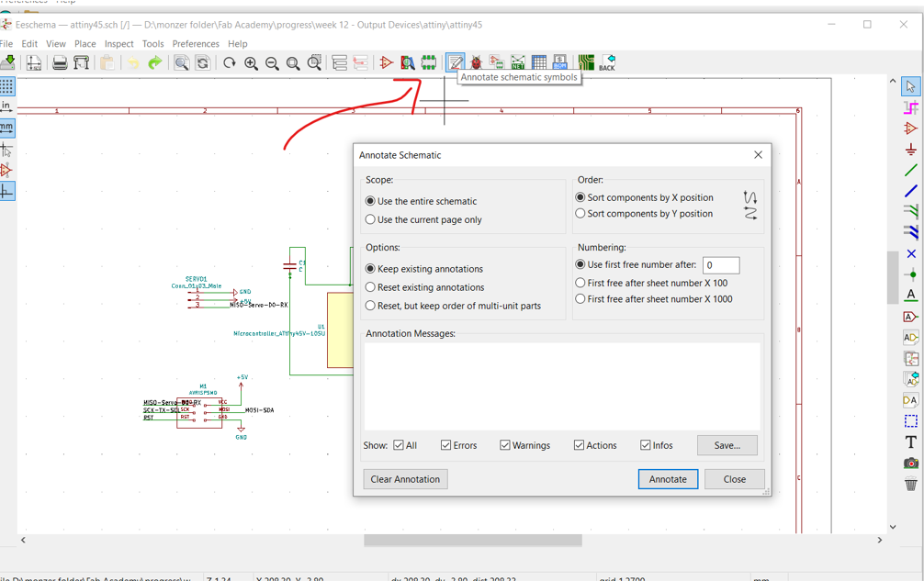Select 'Reset existing annotations' option
The width and height of the screenshot is (924, 581).
point(425,287)
